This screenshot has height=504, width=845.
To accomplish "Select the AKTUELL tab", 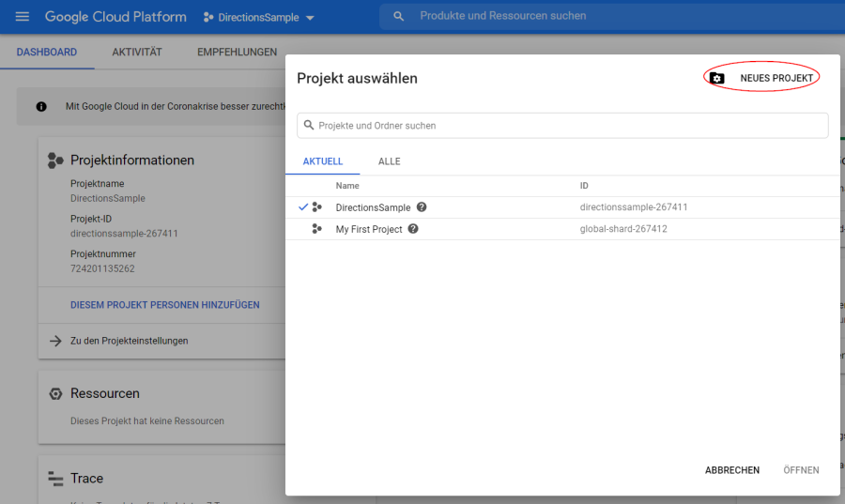I will [x=322, y=161].
